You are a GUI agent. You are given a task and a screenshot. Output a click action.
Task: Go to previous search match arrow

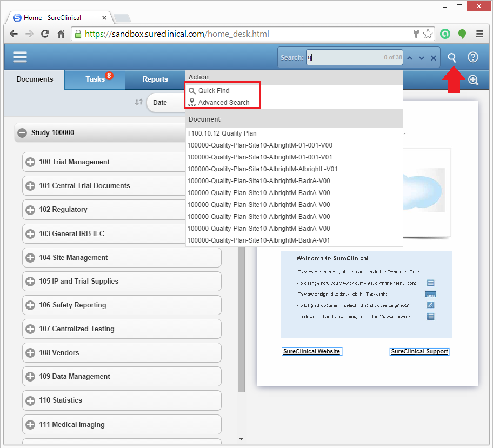(410, 58)
